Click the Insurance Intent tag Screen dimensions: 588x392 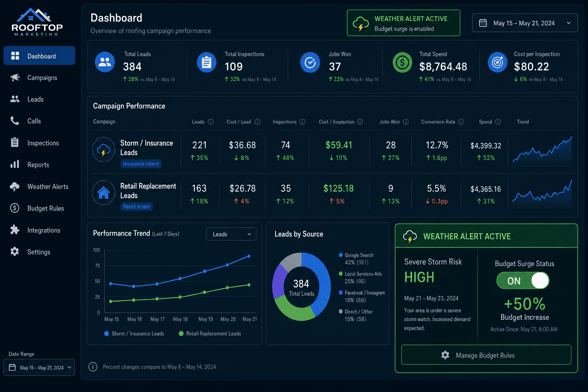tap(141, 164)
